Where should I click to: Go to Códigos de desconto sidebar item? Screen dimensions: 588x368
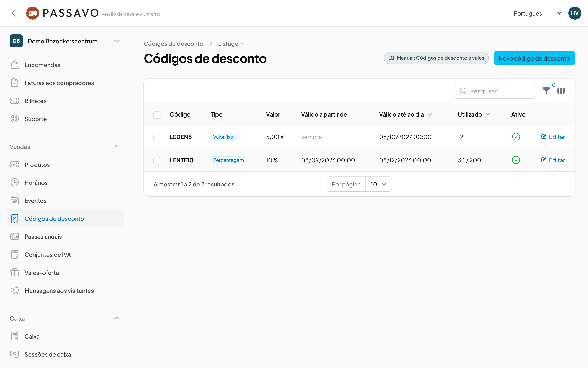click(65, 219)
